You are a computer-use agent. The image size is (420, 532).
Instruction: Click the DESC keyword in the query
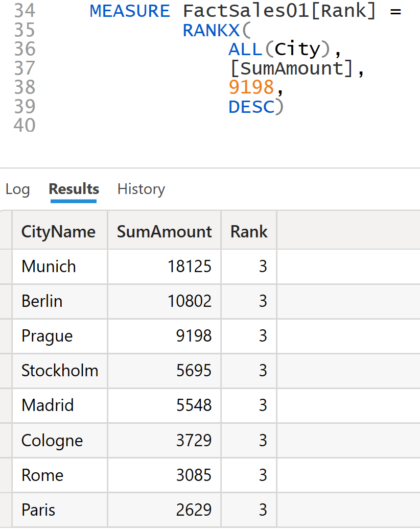(251, 107)
